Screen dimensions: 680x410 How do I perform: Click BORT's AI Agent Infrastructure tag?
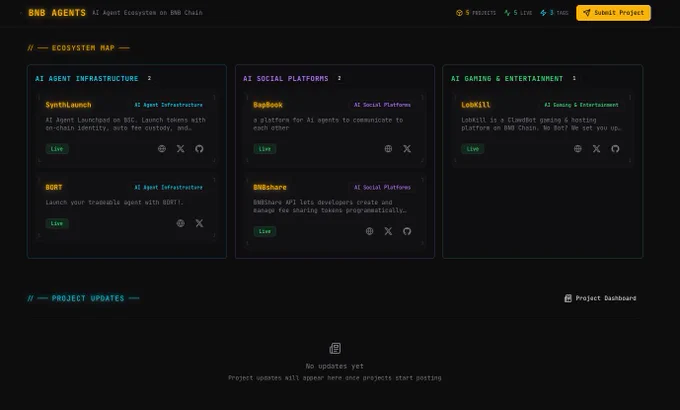[x=168, y=187]
